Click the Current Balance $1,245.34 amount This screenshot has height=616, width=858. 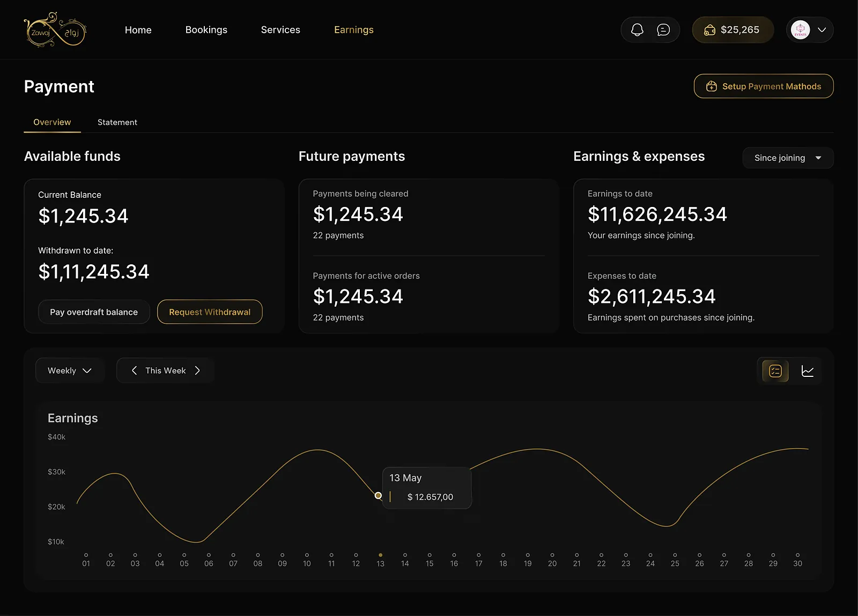point(83,216)
